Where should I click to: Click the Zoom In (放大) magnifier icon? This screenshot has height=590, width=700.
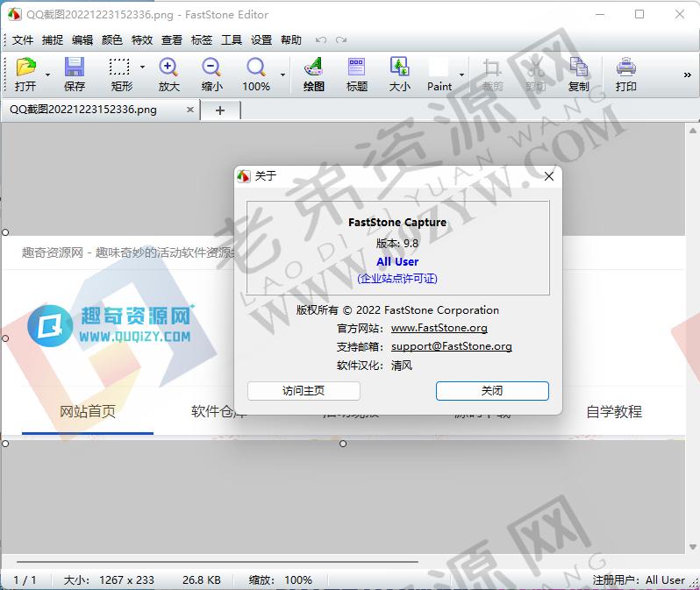168,67
